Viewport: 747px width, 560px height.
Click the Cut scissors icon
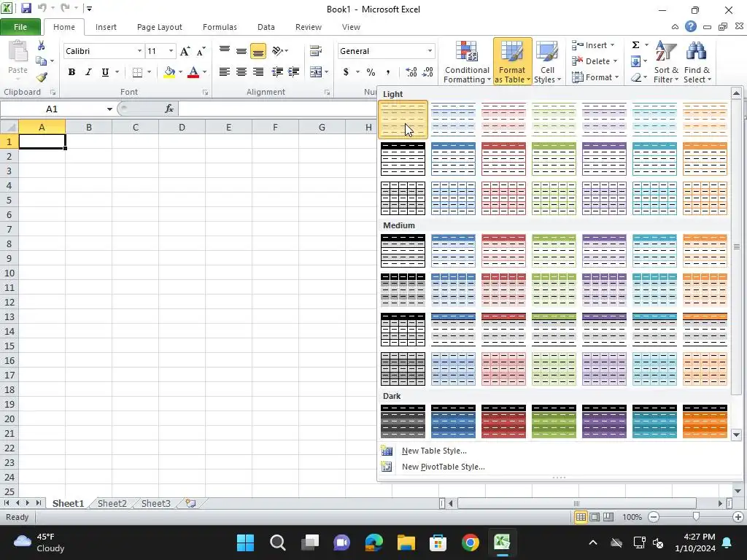[41, 46]
